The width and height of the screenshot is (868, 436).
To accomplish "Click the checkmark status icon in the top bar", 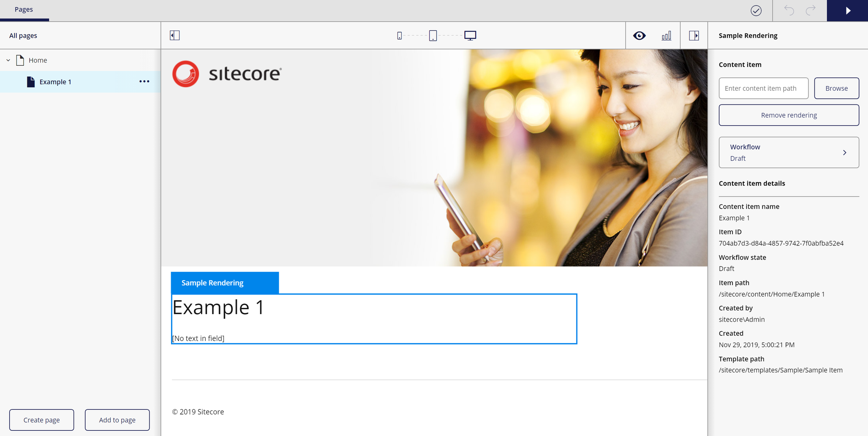I will point(756,11).
